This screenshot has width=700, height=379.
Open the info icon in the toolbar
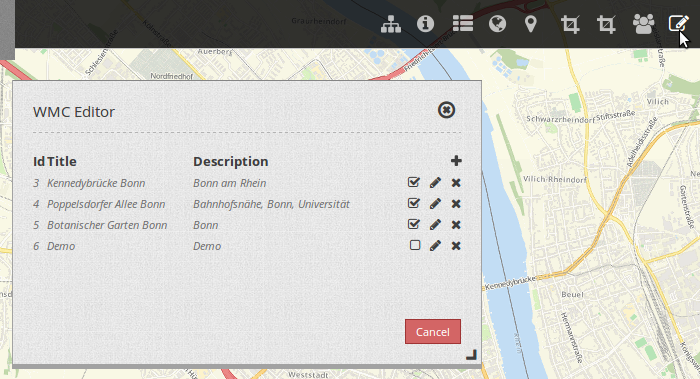point(425,23)
